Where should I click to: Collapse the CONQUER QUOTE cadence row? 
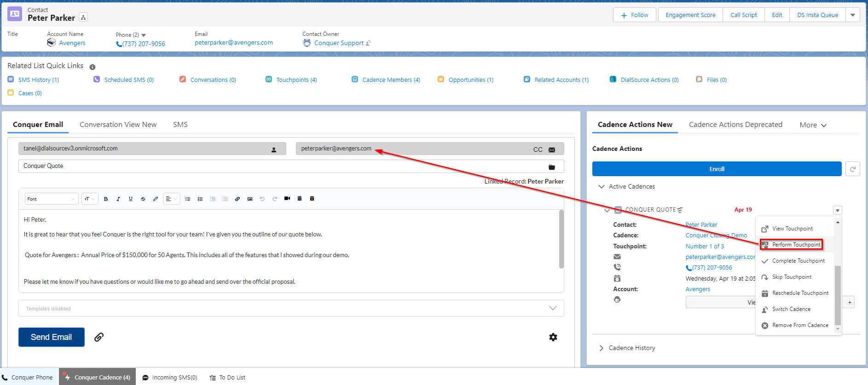pos(607,210)
